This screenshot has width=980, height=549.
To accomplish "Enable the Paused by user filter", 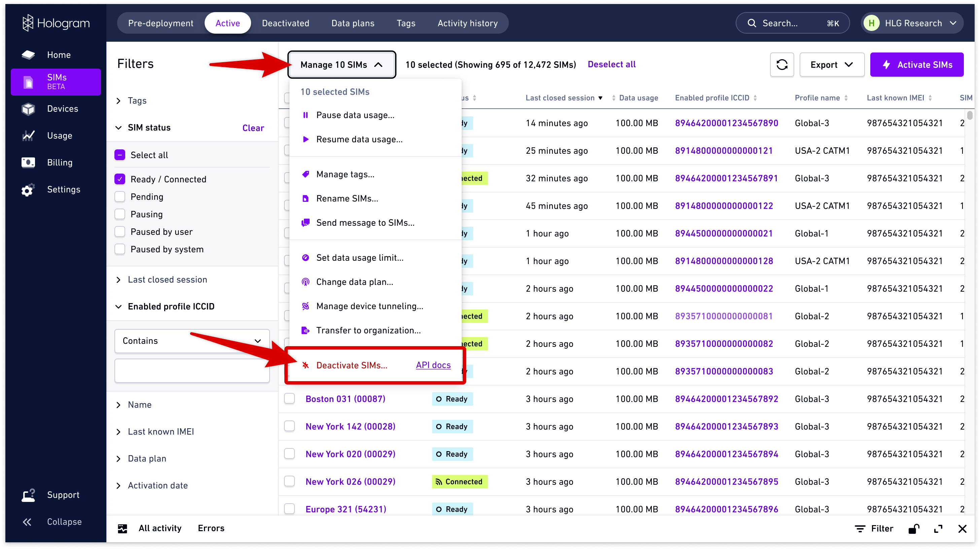I will [x=120, y=231].
